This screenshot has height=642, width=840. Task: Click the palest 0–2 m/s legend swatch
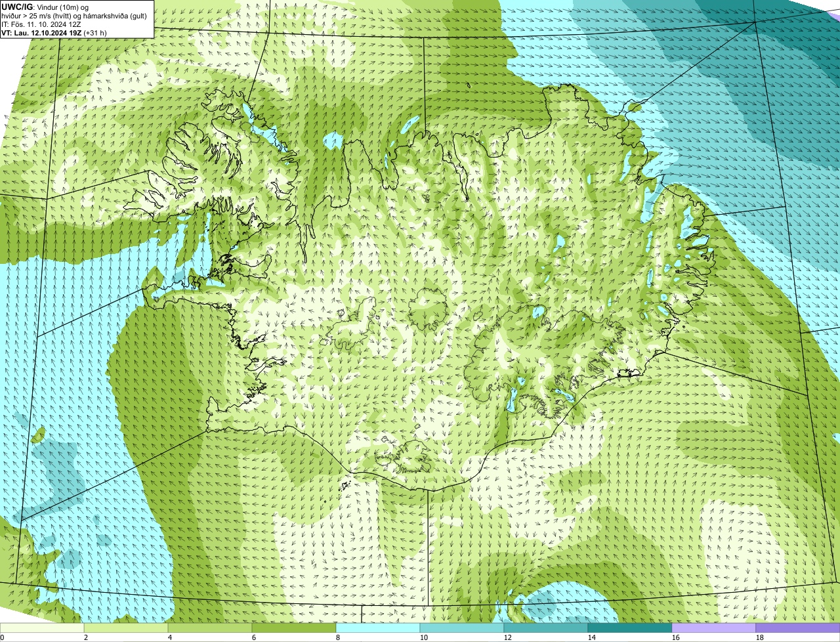42,628
